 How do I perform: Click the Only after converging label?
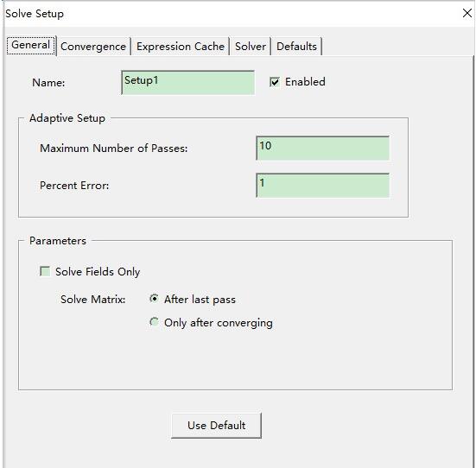(219, 323)
